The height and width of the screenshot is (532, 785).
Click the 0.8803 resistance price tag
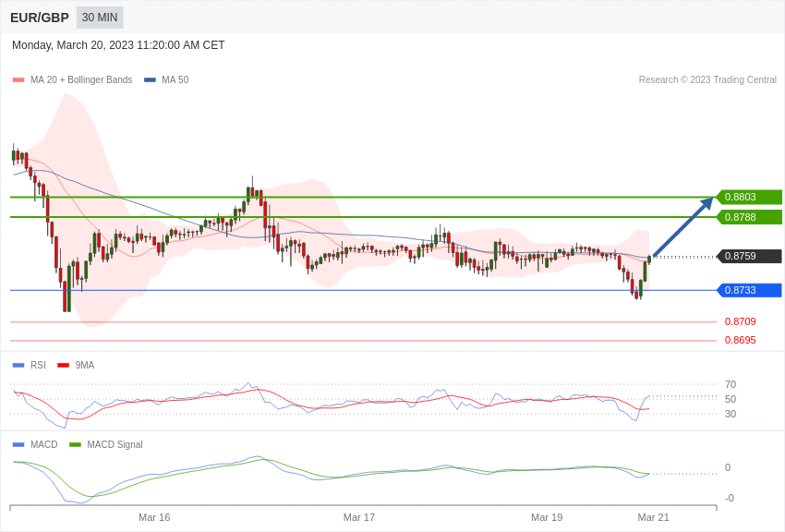pos(749,197)
